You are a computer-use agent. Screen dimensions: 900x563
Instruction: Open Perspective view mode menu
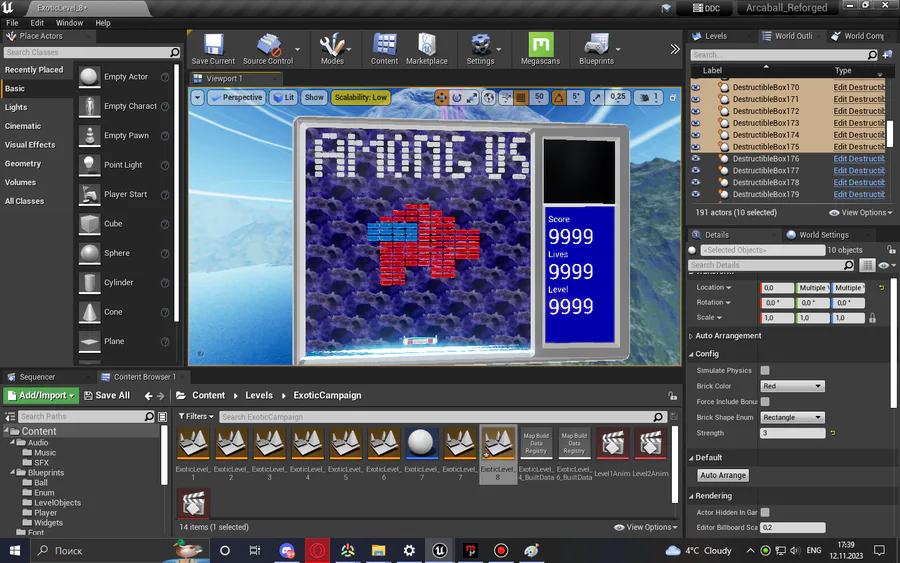coord(236,98)
